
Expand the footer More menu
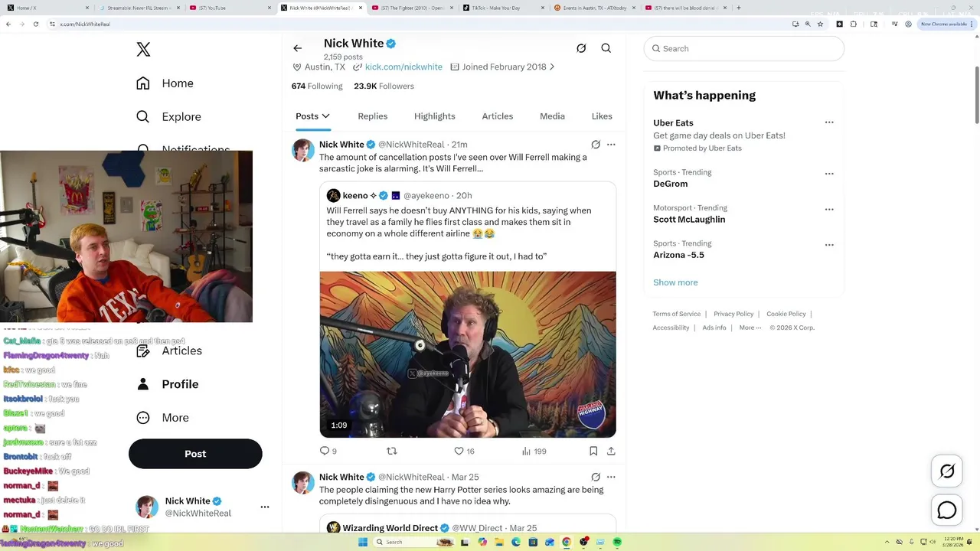pos(750,328)
